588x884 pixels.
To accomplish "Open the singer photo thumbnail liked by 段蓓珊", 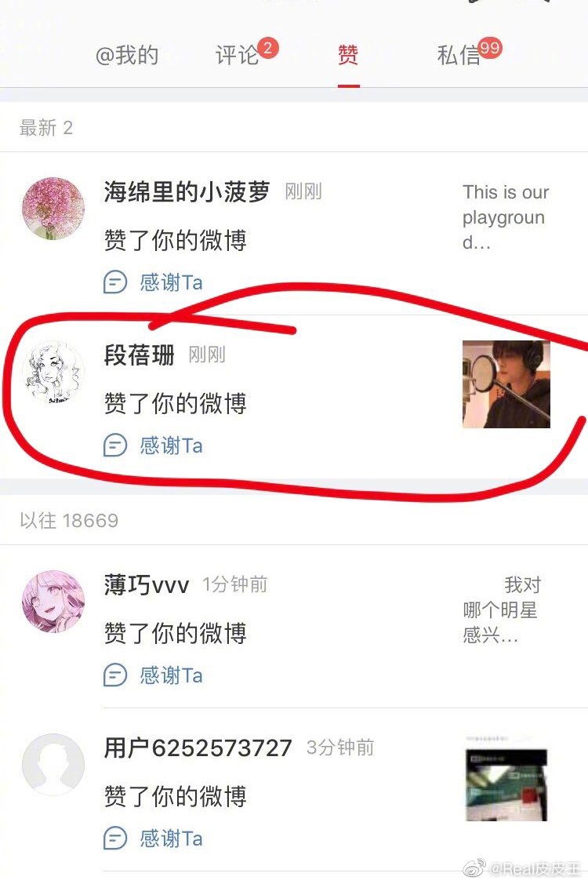I will coord(506,384).
